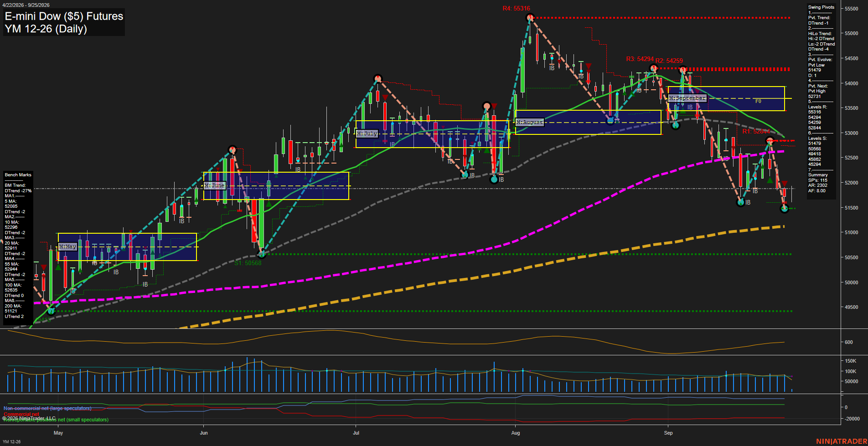Click the Pvt. Trend entry in Swing Pivots
The image size is (868, 446).
tap(819, 21)
